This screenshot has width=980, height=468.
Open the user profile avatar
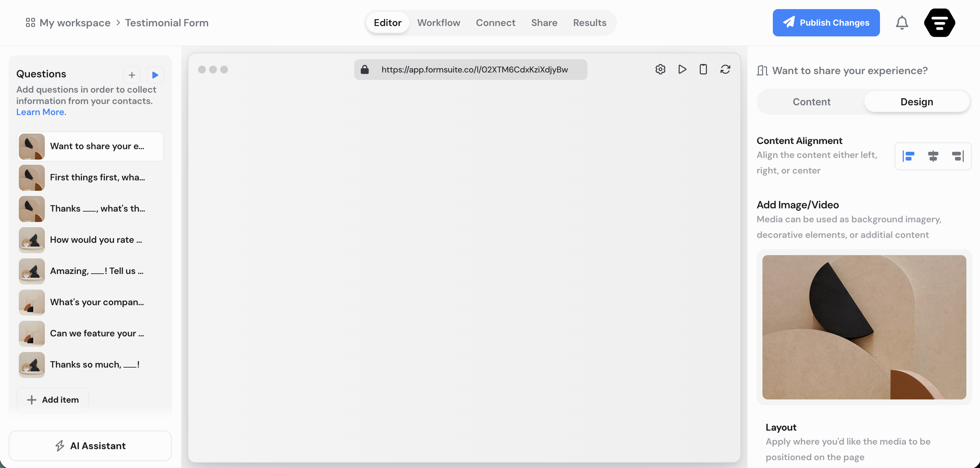tap(939, 23)
